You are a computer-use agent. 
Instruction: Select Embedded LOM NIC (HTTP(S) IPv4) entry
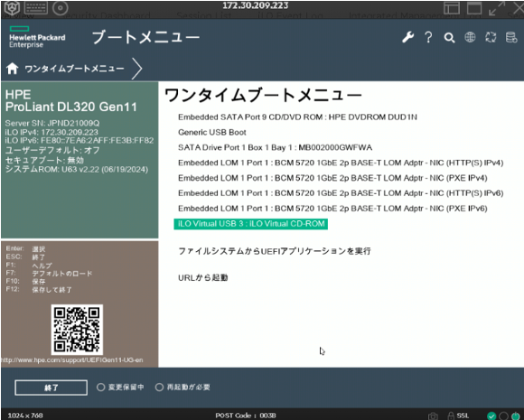pyautogui.click(x=341, y=163)
